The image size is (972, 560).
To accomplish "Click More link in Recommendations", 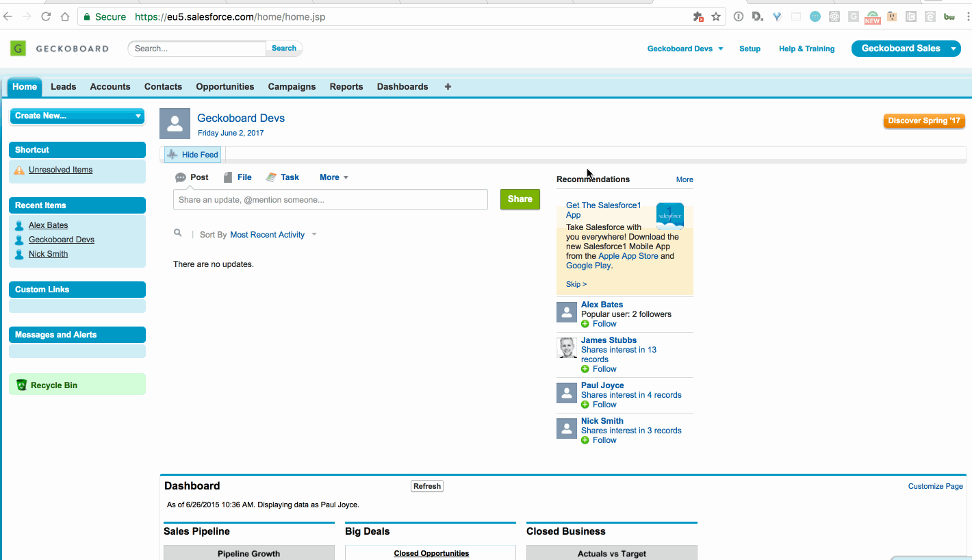I will tap(685, 179).
